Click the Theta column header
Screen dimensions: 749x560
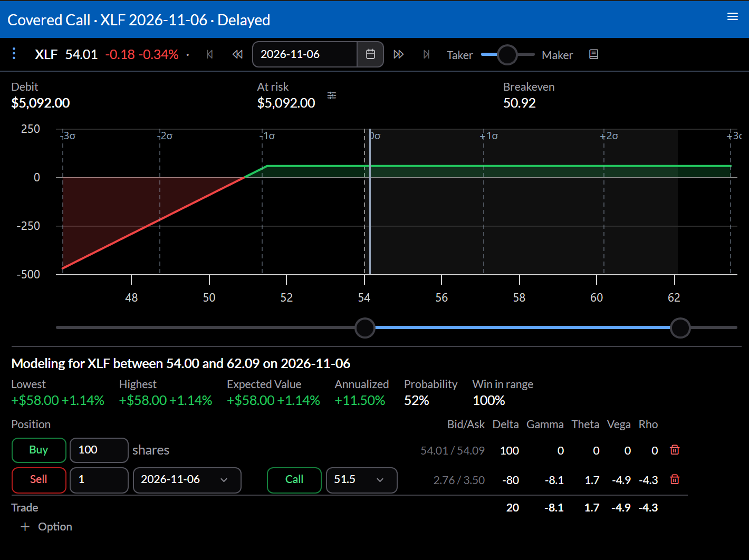coord(585,424)
